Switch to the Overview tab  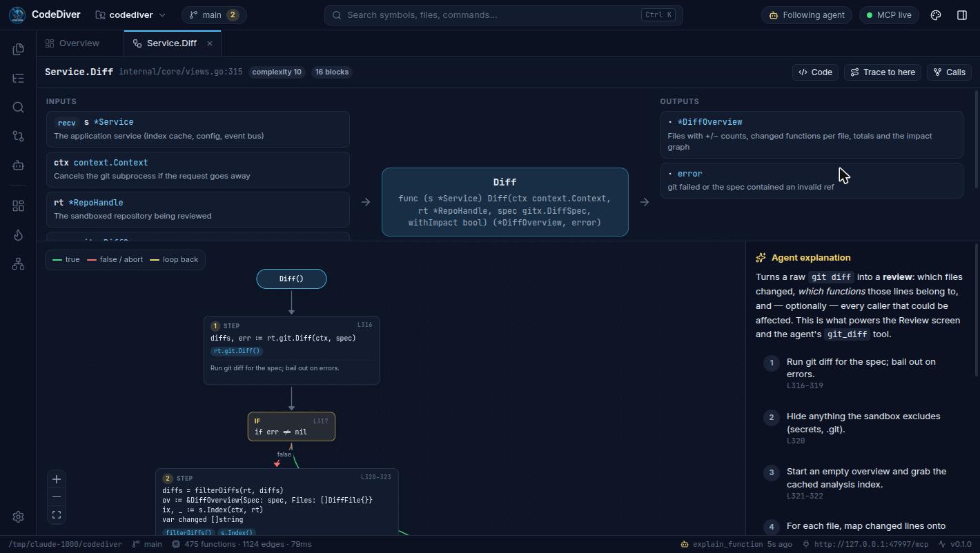(x=72, y=43)
